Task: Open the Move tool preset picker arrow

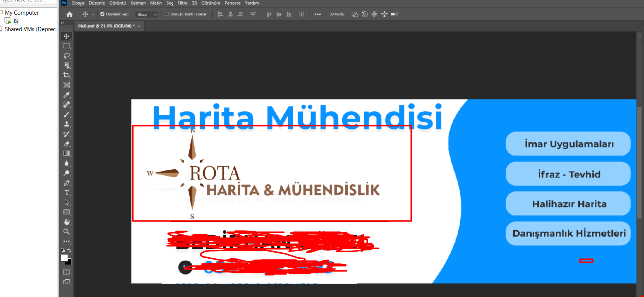Action: click(x=93, y=14)
